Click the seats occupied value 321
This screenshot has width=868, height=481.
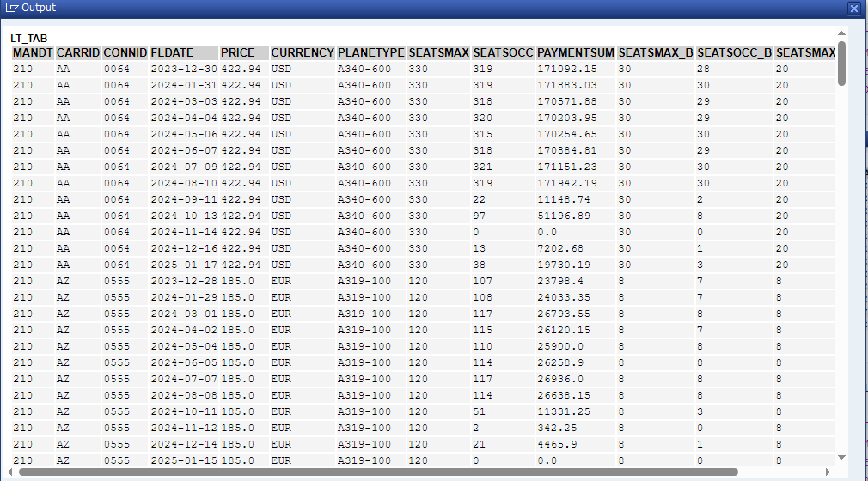tap(483, 167)
